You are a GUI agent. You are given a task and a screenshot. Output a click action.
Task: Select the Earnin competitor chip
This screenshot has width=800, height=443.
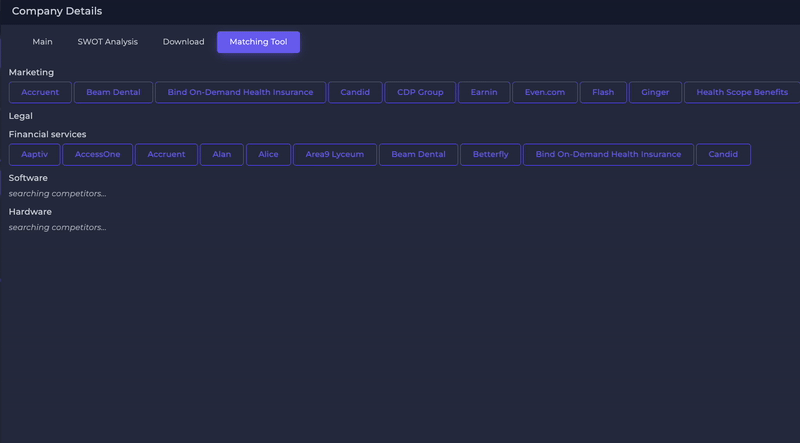[484, 92]
